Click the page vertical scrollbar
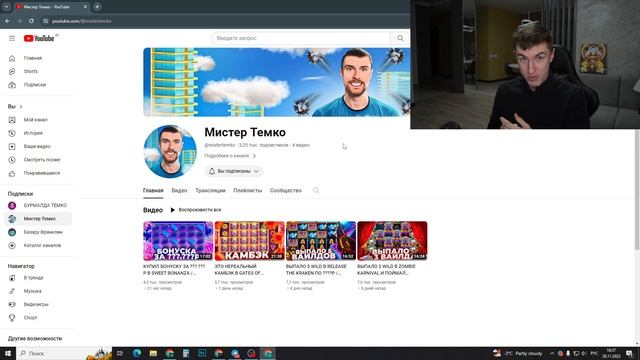 (x=637, y=189)
